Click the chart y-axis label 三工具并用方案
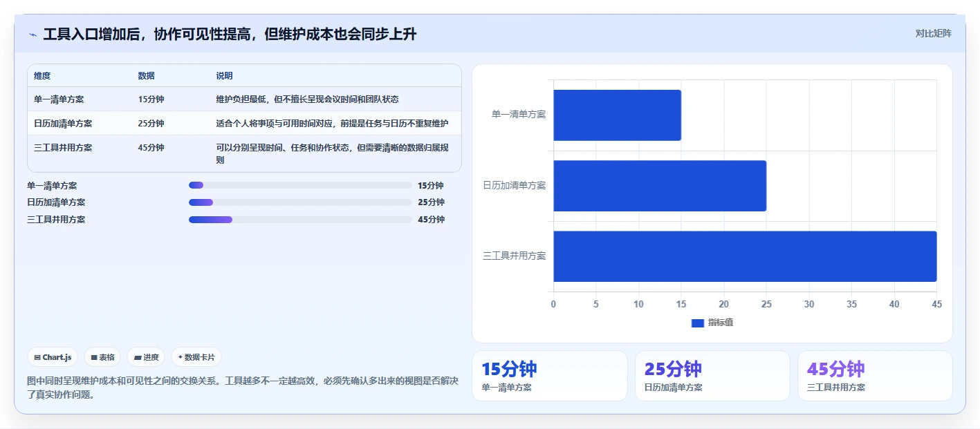 coord(515,256)
